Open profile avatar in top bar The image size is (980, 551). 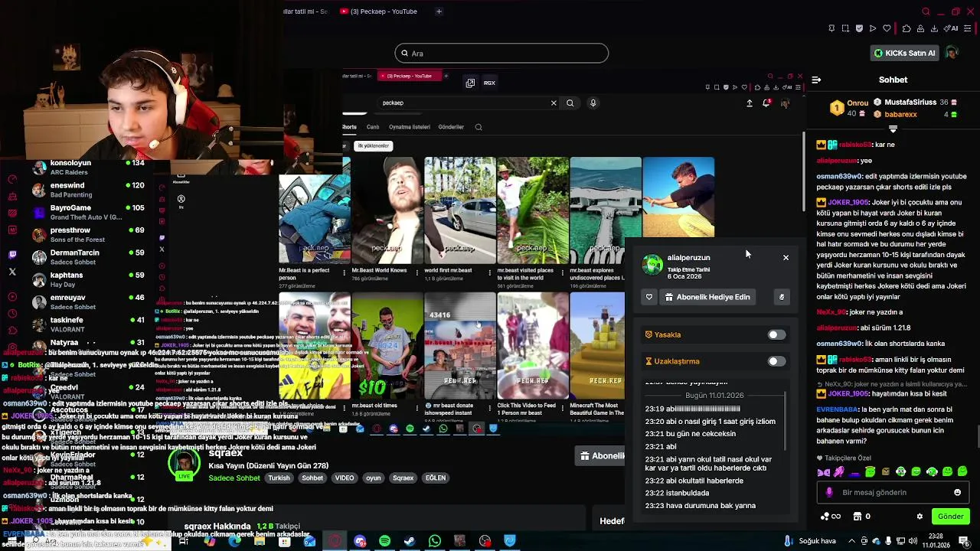[951, 53]
